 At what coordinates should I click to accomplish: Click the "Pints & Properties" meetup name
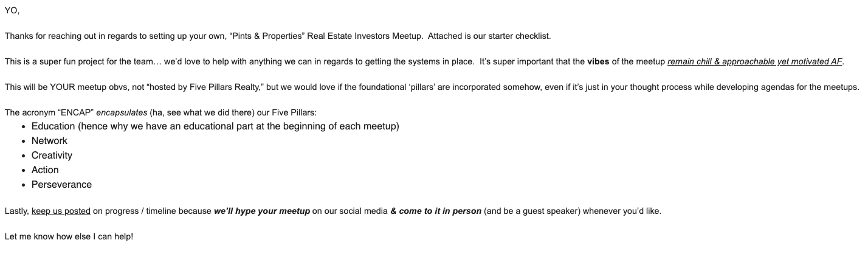(x=267, y=36)
